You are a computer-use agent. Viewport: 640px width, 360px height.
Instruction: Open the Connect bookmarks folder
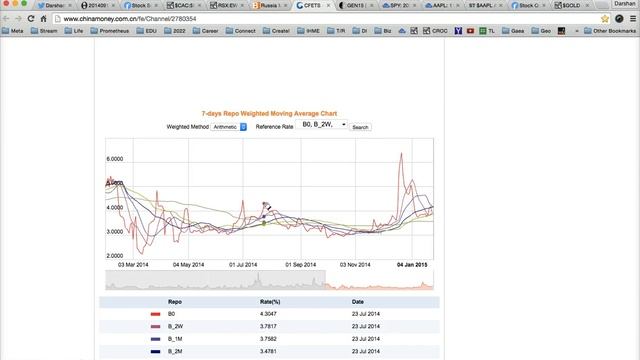coord(241,31)
